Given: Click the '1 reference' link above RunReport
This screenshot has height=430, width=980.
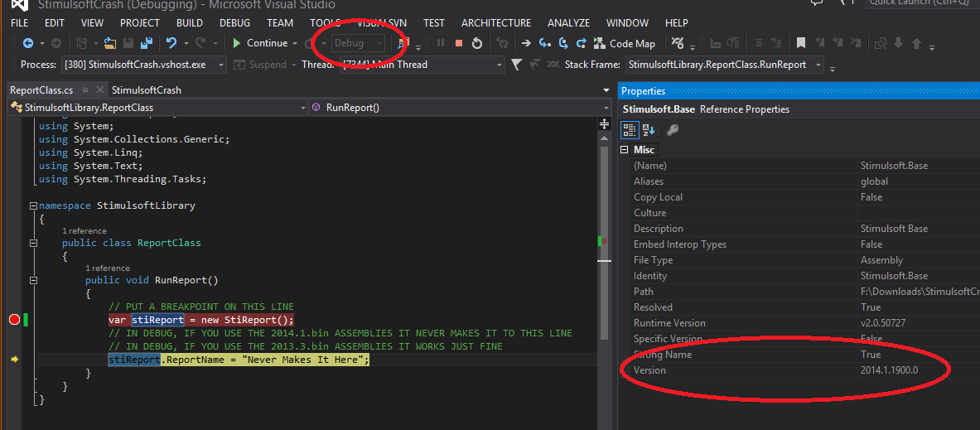Looking at the screenshot, I should pos(108,268).
